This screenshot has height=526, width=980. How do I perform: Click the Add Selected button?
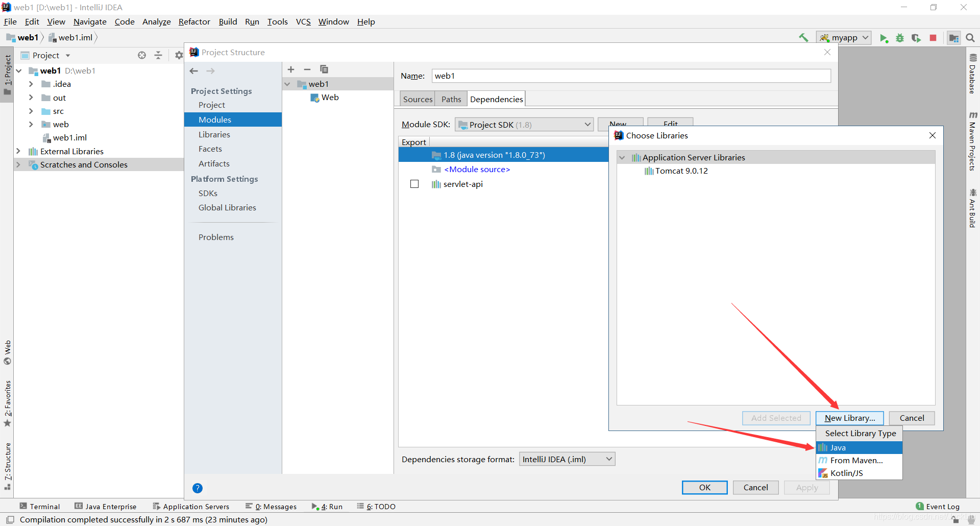point(776,418)
